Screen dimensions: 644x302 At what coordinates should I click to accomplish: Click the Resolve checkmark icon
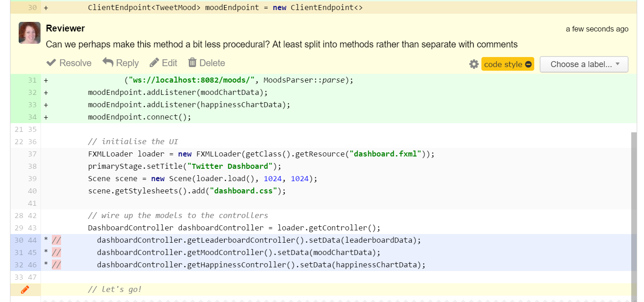(x=51, y=63)
